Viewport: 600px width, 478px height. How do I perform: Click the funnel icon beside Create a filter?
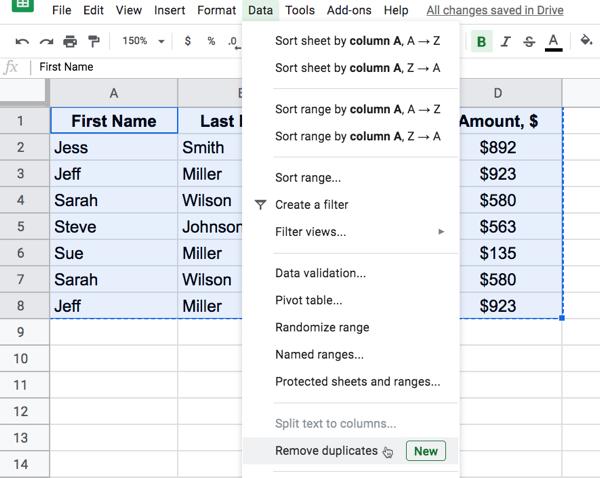click(x=260, y=205)
